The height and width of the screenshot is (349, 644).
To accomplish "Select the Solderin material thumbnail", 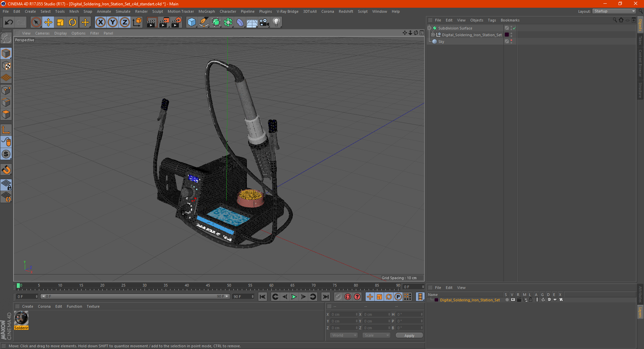I will tap(21, 321).
